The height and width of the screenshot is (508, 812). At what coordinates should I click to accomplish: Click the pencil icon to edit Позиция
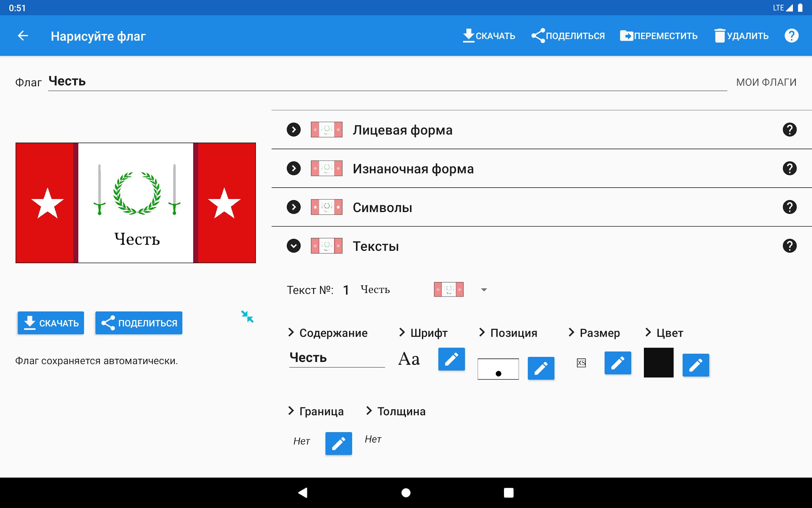(x=541, y=368)
